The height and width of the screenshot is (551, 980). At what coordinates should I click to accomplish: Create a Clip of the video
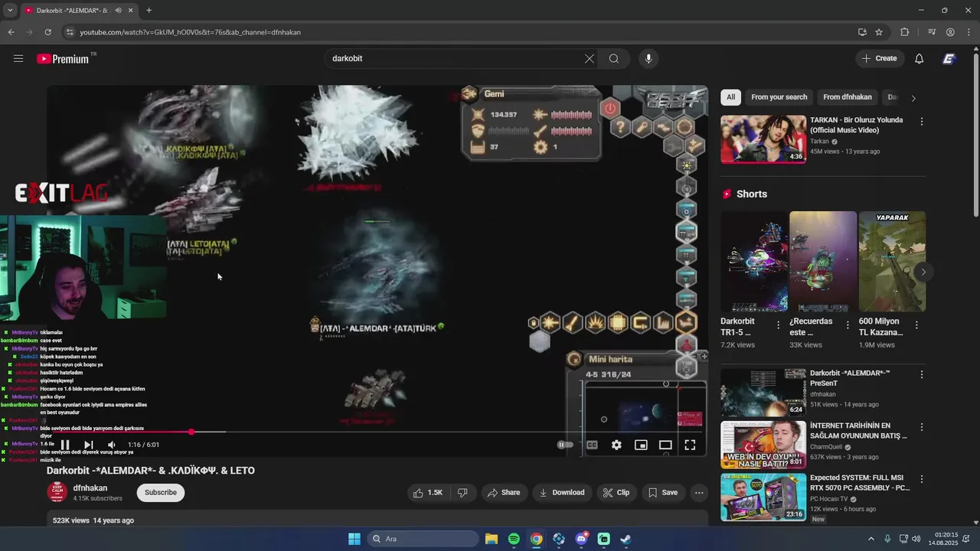coord(616,493)
